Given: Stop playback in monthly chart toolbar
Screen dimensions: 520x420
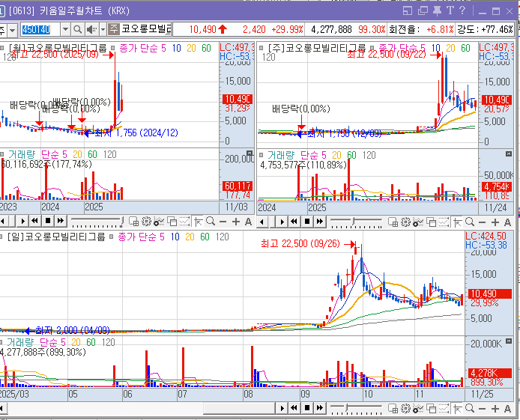Looking at the screenshot, I should tap(47, 221).
